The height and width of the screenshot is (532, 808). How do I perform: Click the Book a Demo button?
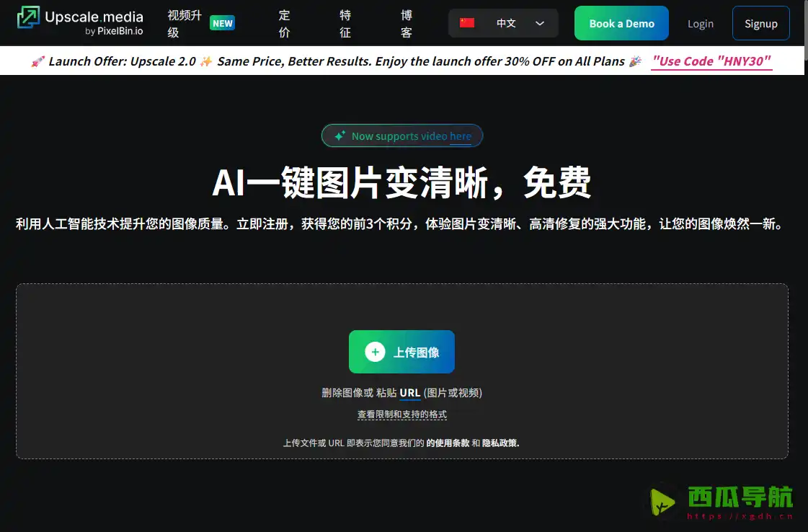tap(621, 22)
